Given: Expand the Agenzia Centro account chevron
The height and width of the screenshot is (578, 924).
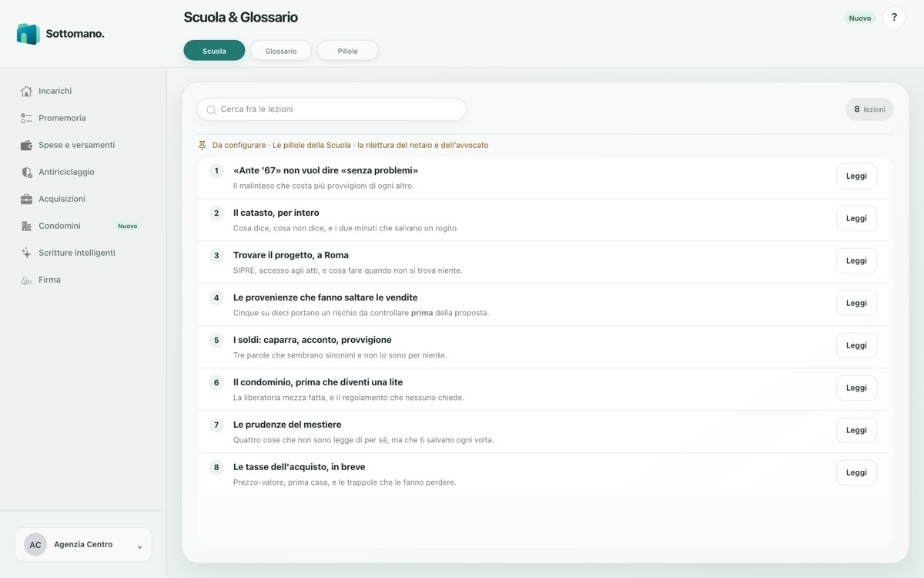Looking at the screenshot, I should pos(139,546).
